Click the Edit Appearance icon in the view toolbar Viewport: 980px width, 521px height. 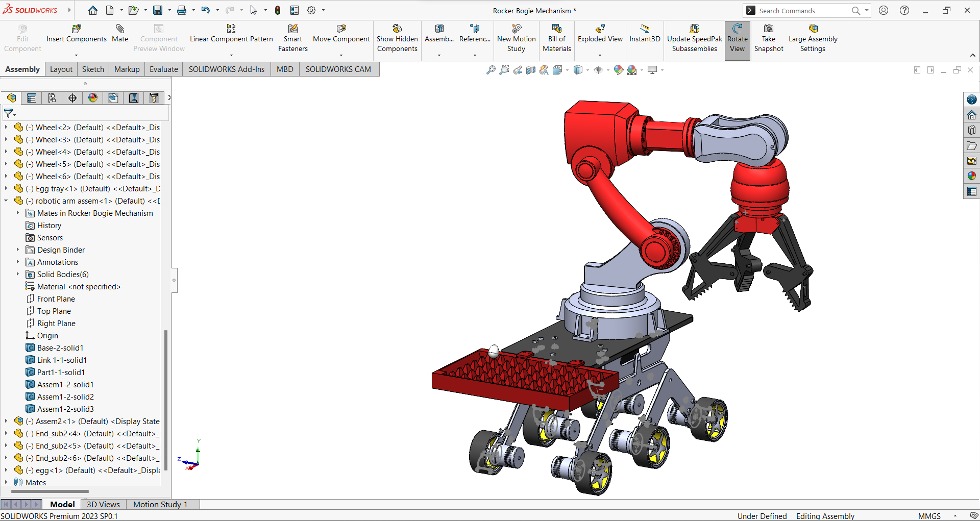click(x=618, y=70)
